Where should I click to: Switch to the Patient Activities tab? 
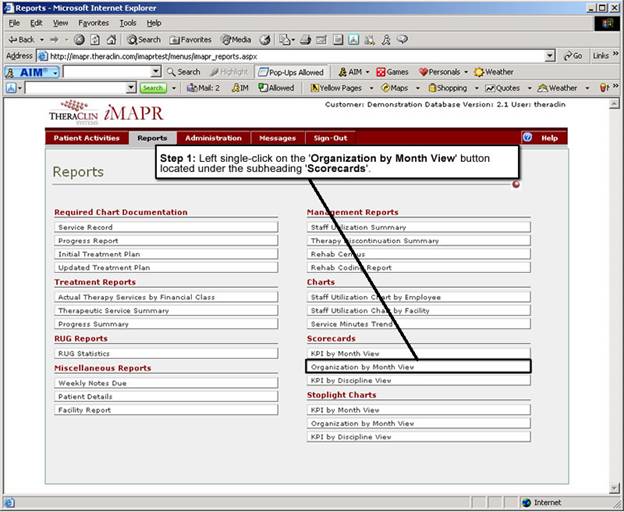[87, 138]
